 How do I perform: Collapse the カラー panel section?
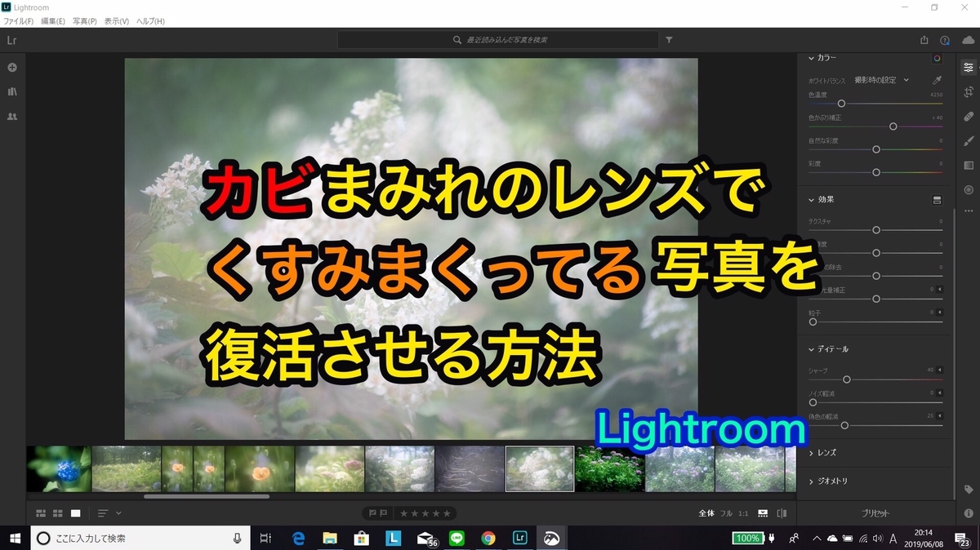tap(812, 58)
